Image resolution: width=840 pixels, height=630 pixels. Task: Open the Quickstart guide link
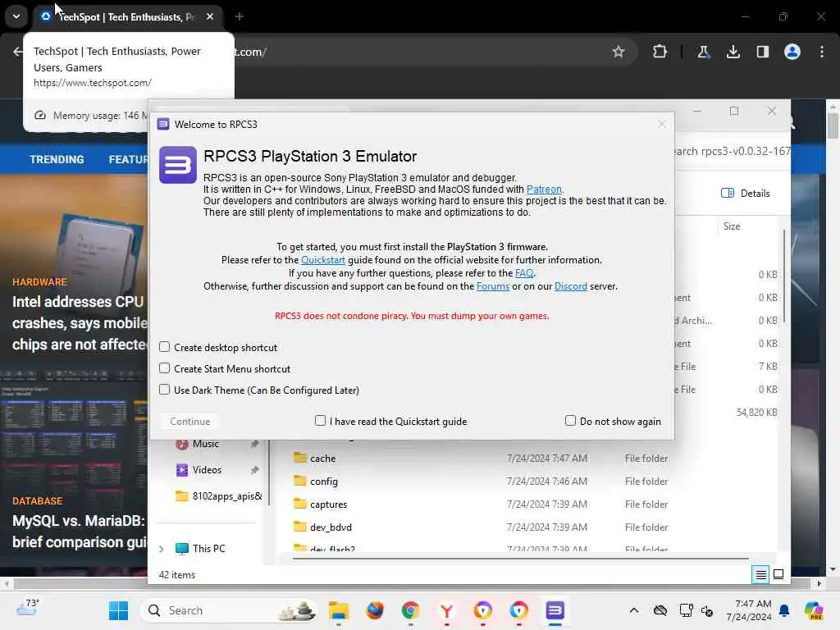click(x=323, y=260)
